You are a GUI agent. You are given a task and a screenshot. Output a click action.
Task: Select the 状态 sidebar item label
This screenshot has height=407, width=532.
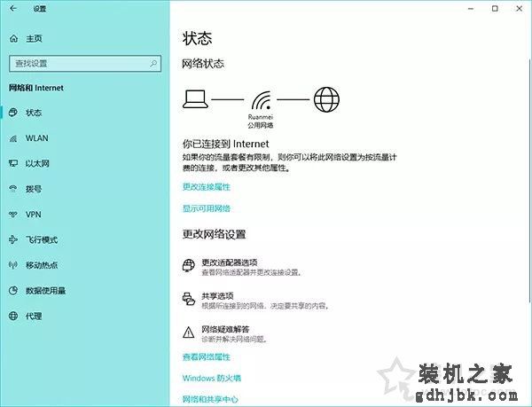coord(34,113)
